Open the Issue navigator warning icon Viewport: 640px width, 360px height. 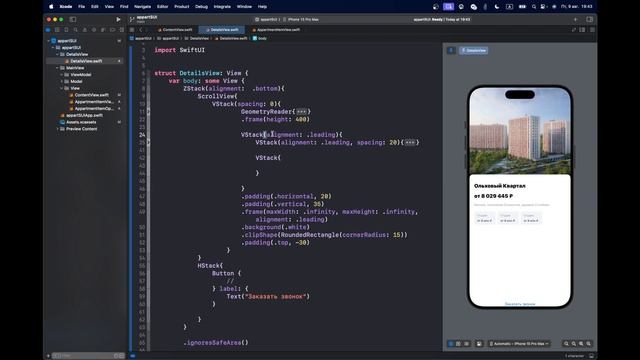click(85, 30)
